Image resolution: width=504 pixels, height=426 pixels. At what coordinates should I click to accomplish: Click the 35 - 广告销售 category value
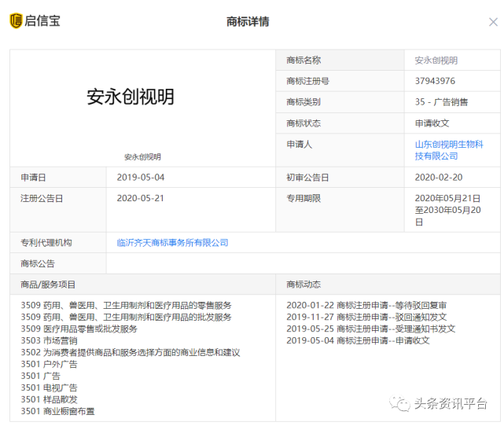click(441, 102)
